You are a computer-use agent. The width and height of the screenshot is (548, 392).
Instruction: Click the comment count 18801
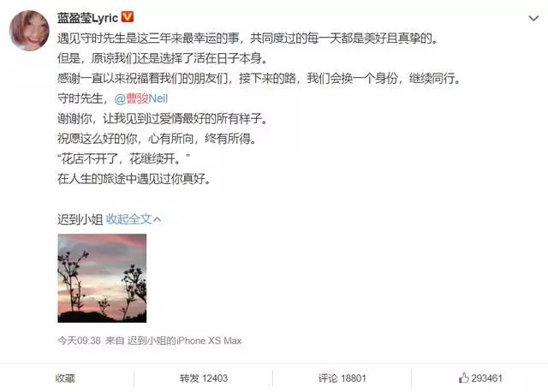coord(354,378)
